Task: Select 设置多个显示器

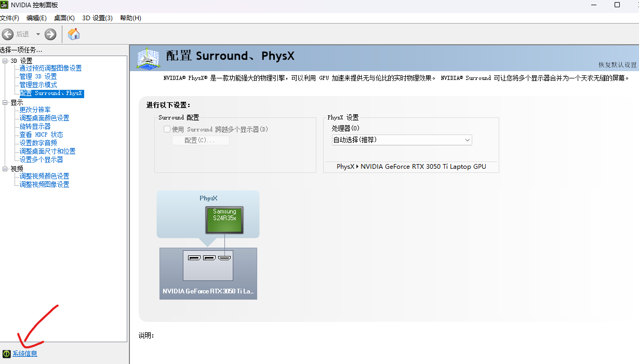Action: pos(41,159)
